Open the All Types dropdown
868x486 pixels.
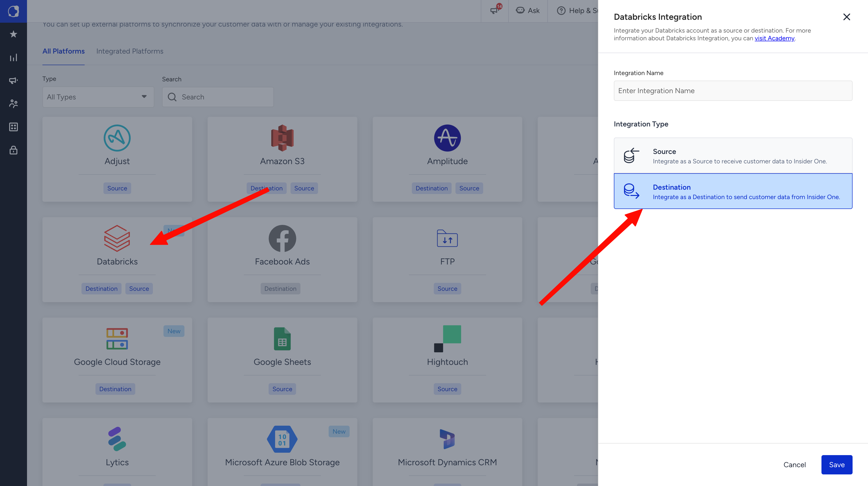click(98, 97)
